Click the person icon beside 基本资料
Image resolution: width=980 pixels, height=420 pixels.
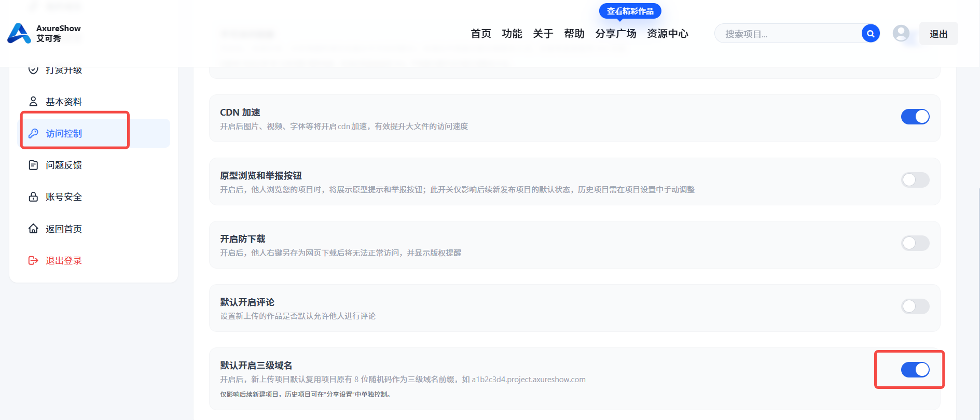(x=33, y=102)
